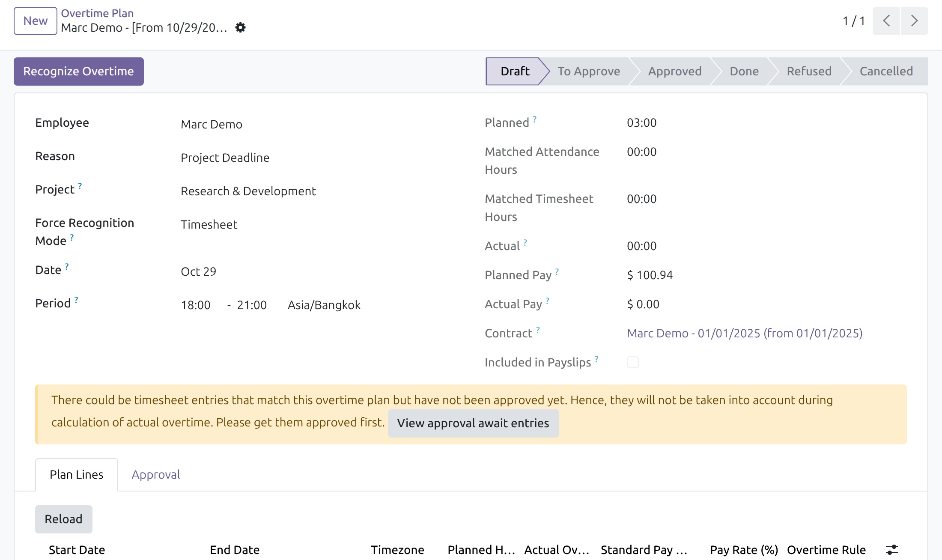Edit the period start time 18:00

click(x=196, y=305)
